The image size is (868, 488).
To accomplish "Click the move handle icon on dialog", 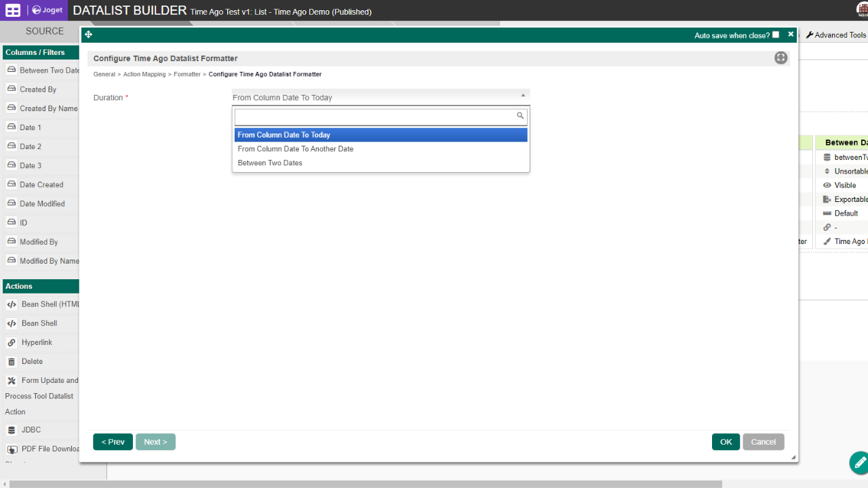I will click(x=88, y=35).
